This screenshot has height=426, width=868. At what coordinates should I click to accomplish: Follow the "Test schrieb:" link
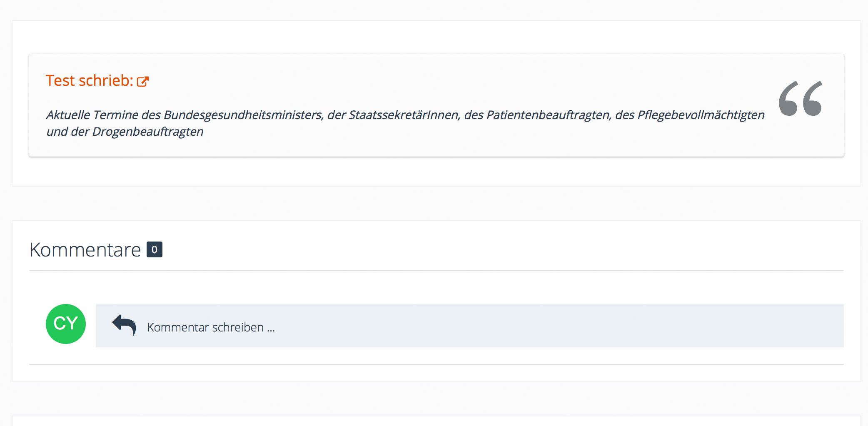coord(89,81)
